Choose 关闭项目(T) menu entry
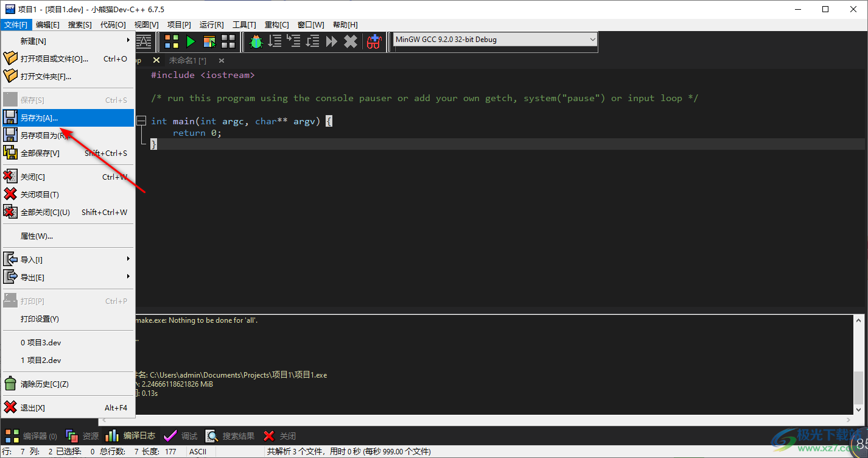This screenshot has width=868, height=458. (x=68, y=194)
